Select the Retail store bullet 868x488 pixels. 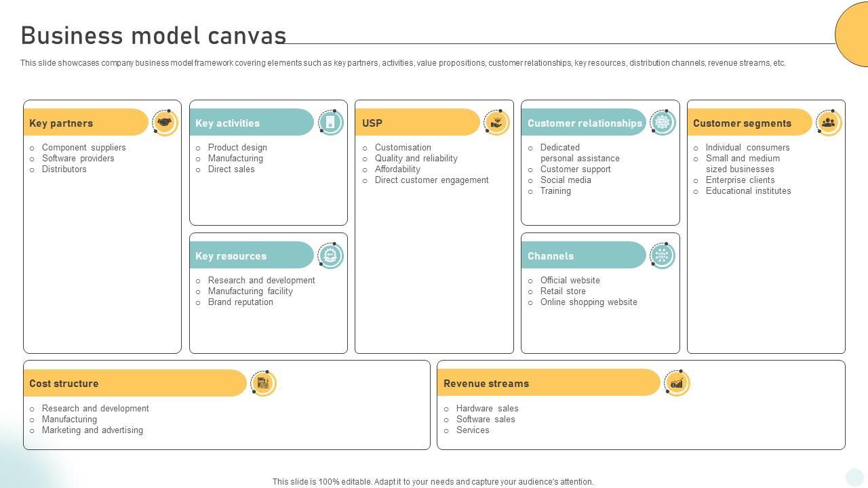(x=563, y=291)
